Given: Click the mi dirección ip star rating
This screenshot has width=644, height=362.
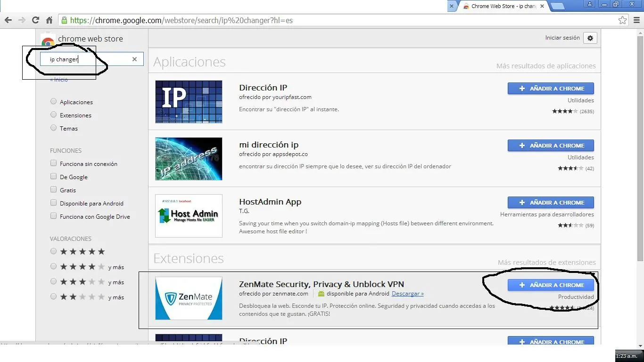Looking at the screenshot, I should tap(570, 169).
